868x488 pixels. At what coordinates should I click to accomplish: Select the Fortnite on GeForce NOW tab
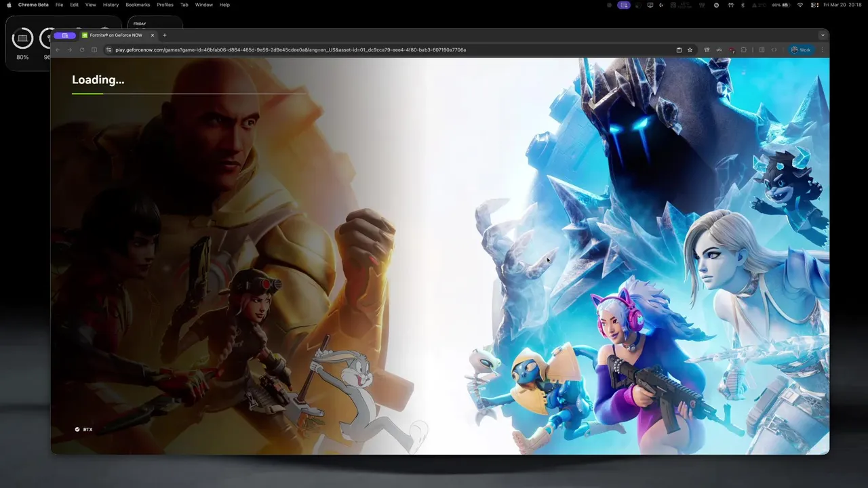119,35
